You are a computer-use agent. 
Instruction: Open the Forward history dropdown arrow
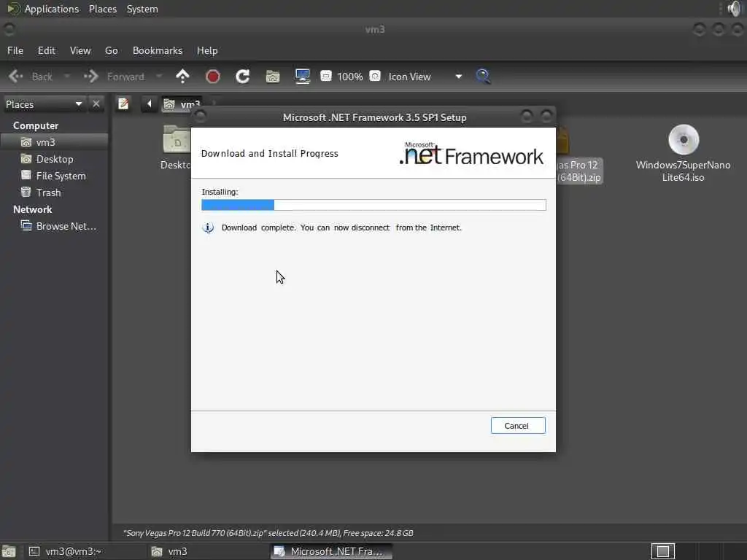(159, 76)
